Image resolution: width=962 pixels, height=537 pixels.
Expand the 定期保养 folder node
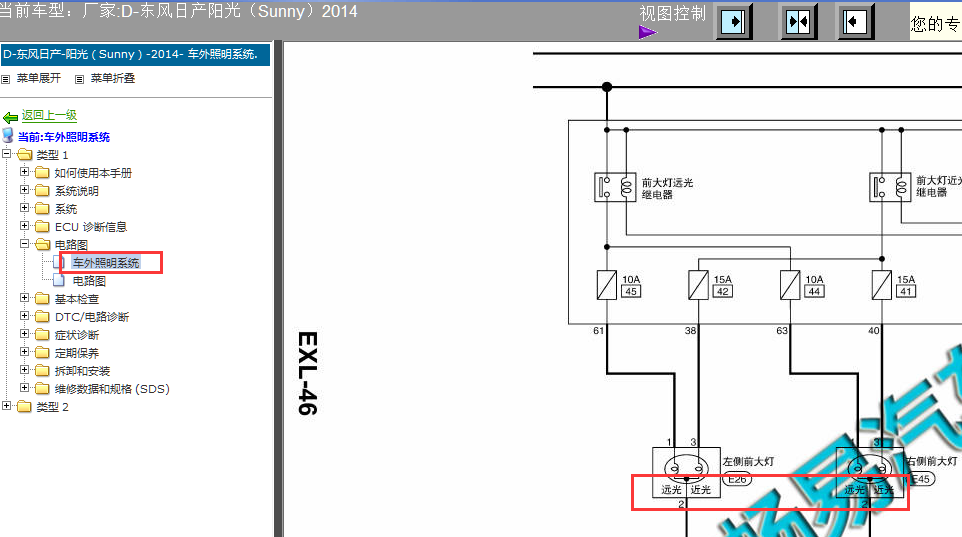tap(25, 352)
